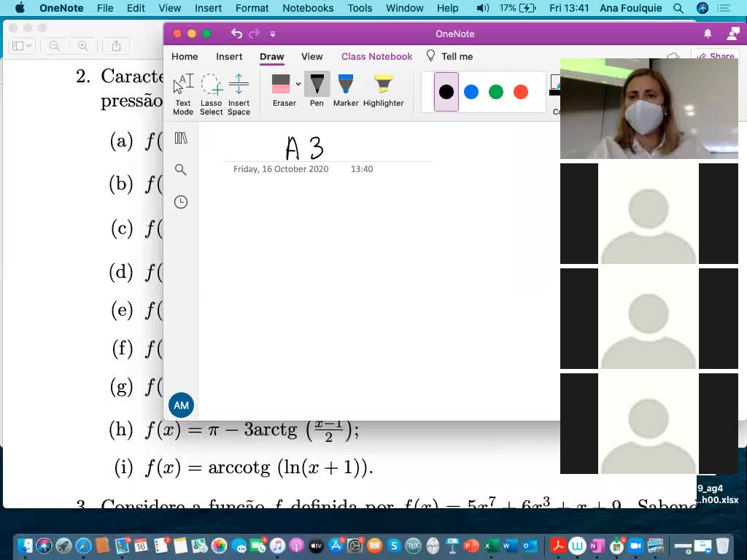Open the Draw ribbon tab
The image size is (747, 560).
(272, 56)
